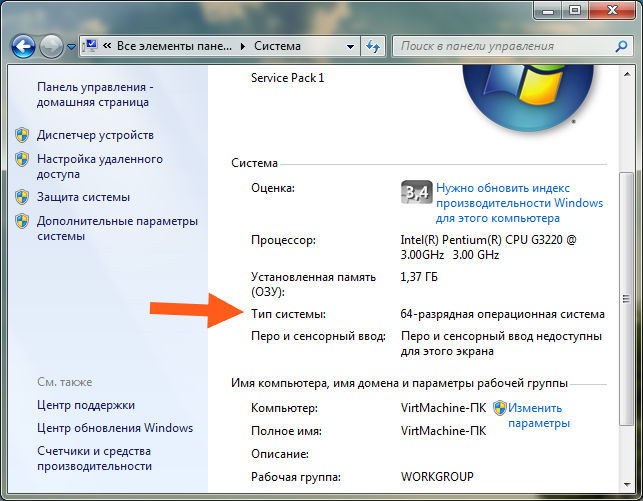Click shield icon beside Настройка удаленного доступа
The height and width of the screenshot is (501, 643).
(x=22, y=159)
